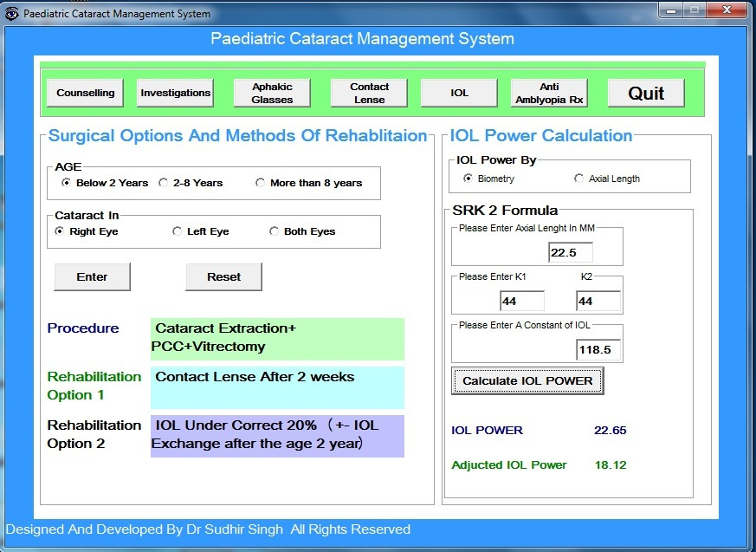Click the axial length input field
Viewport: 756px width, 552px height.
pyautogui.click(x=570, y=252)
